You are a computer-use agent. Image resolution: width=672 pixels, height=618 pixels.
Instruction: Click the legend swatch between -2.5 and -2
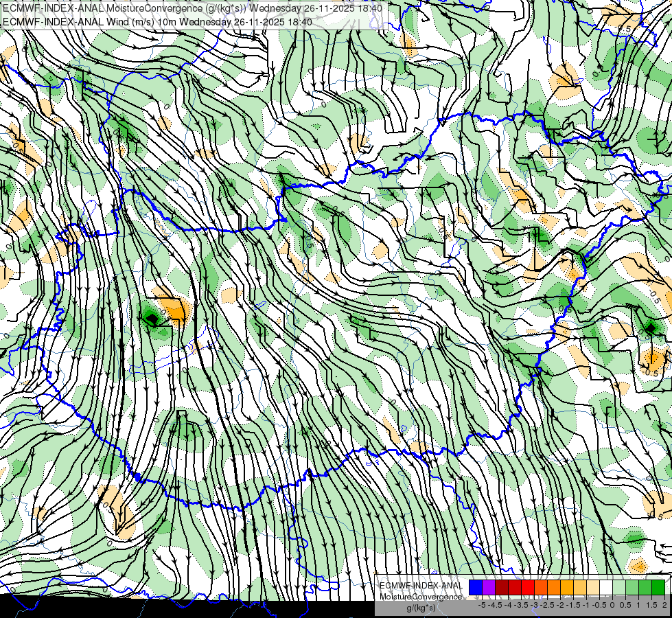541,587
